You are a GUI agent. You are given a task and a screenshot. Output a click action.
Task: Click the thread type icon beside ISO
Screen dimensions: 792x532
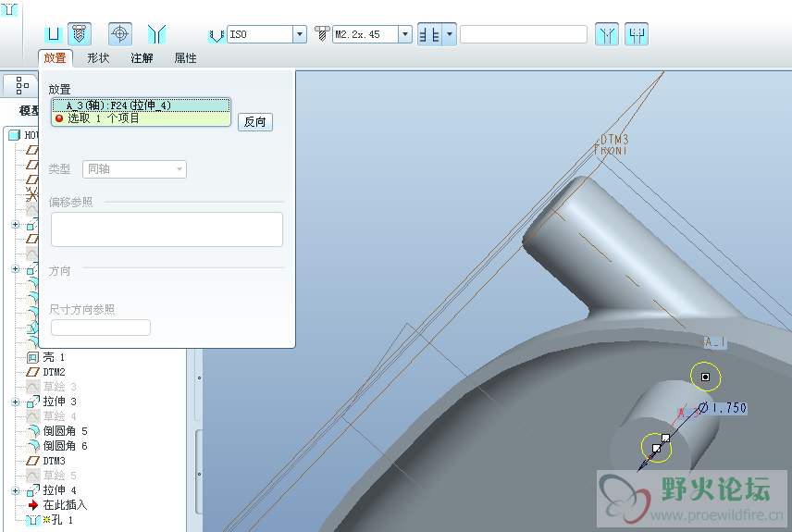(x=217, y=35)
